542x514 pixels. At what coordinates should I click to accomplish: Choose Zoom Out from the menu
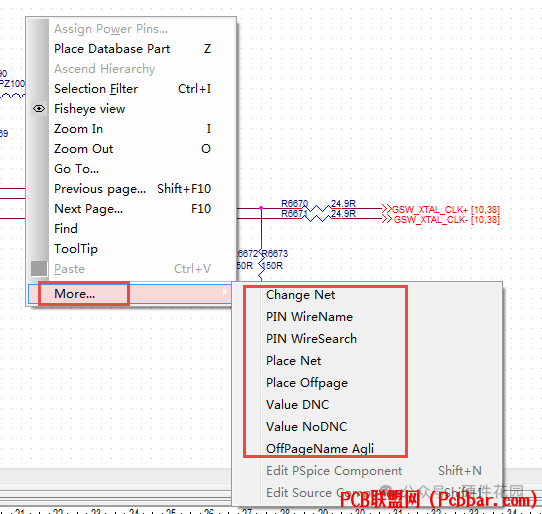pyautogui.click(x=131, y=149)
